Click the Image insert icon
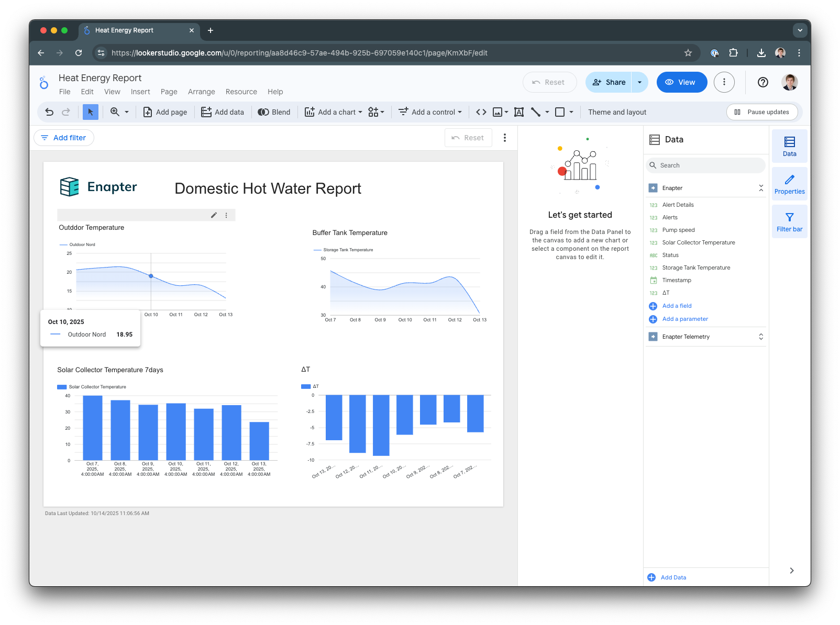The image size is (840, 625). coord(498,112)
